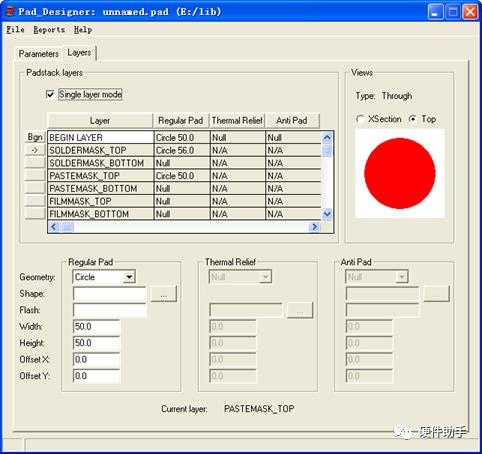Click row selector beside FILMMASK_TOP
The height and width of the screenshot is (454, 482).
pyautogui.click(x=35, y=201)
